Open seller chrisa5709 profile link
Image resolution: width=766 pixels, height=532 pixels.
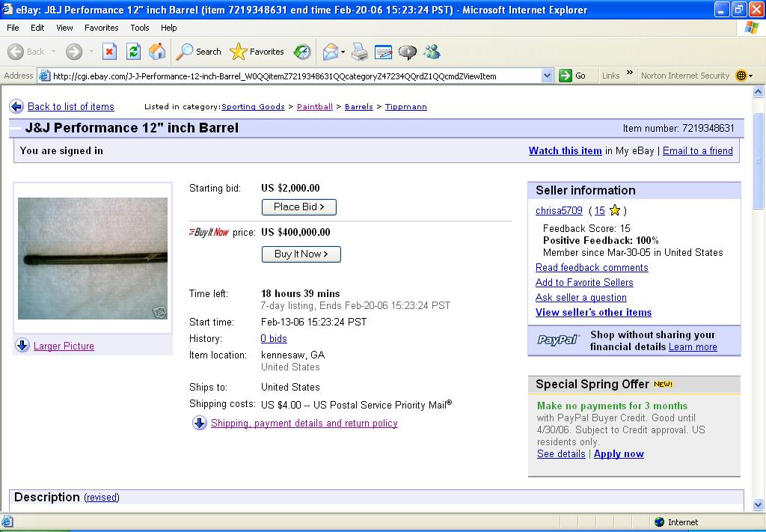tap(559, 210)
